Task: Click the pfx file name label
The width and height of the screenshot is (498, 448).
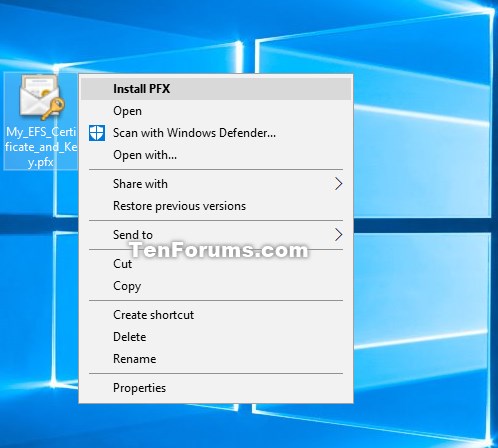Action: pyautogui.click(x=41, y=147)
